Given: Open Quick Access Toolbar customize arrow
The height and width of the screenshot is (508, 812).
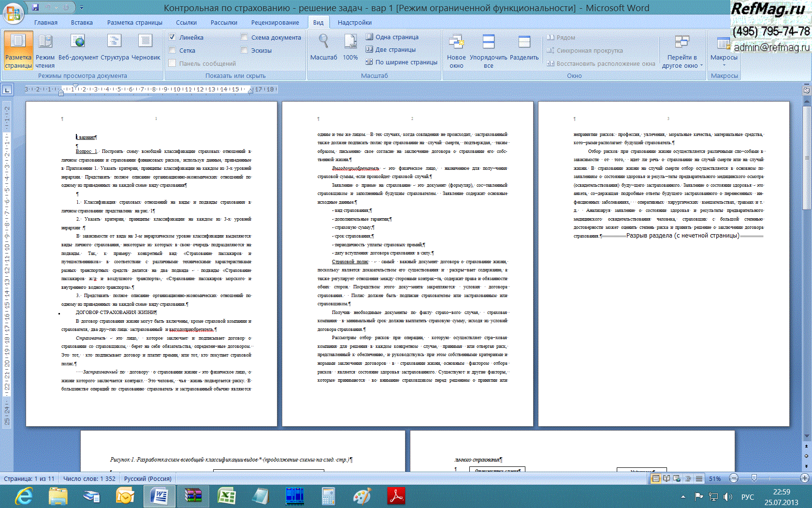Looking at the screenshot, I should (81, 7).
